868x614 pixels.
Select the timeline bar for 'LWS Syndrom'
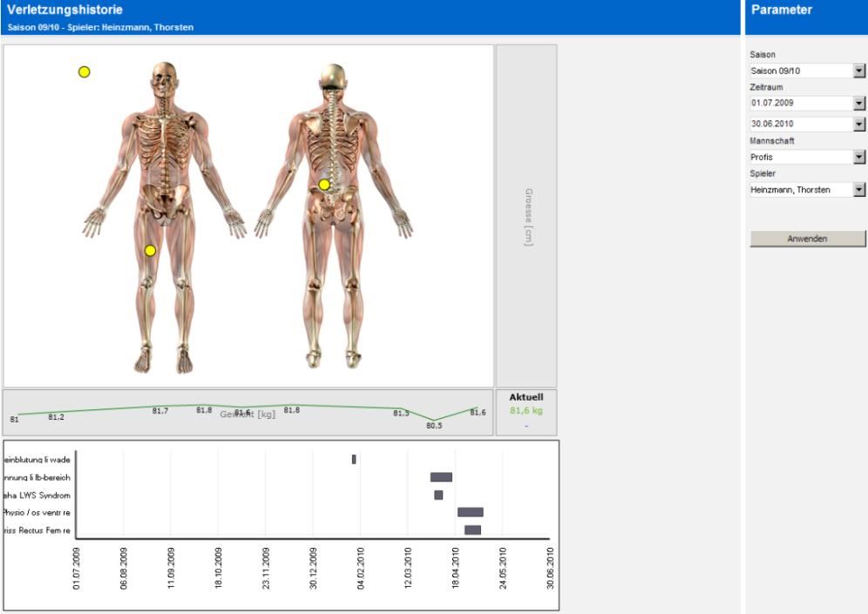pyautogui.click(x=438, y=495)
